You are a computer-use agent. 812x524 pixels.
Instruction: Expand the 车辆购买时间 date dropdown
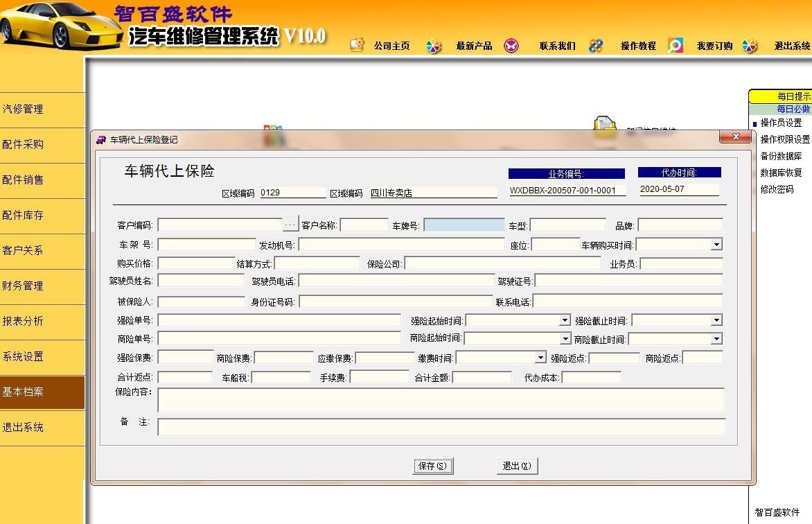(716, 245)
